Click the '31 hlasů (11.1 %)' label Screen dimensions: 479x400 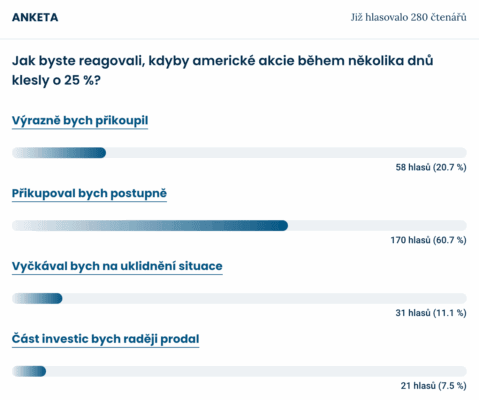[x=431, y=313]
